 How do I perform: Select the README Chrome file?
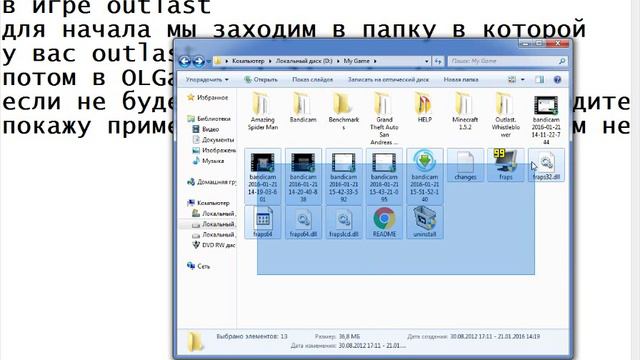tap(384, 222)
